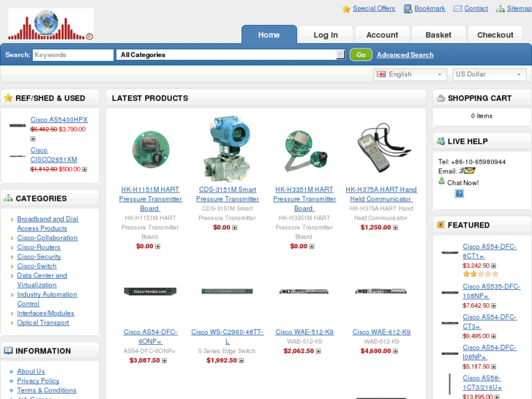
Task: Click the store logo image
Action: (51, 25)
